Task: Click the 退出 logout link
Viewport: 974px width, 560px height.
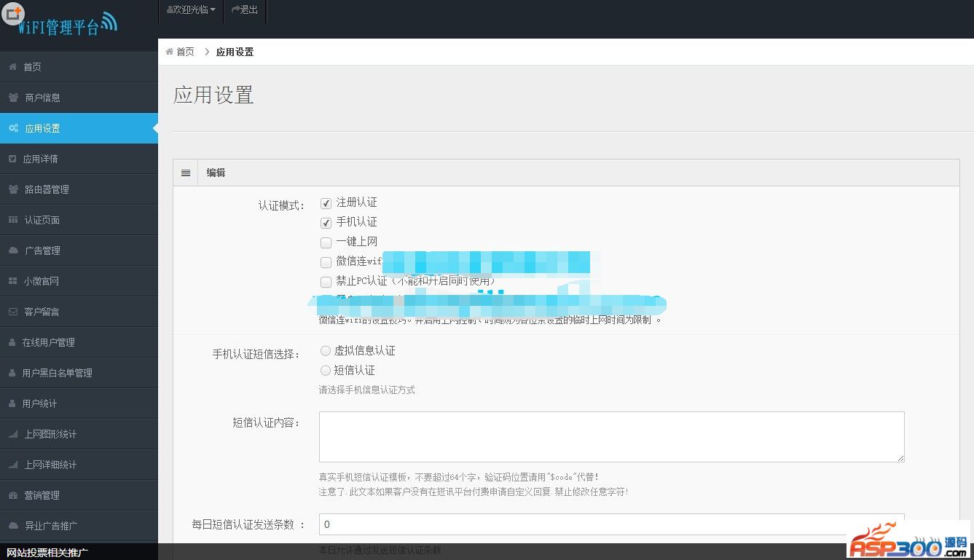Action: point(245,9)
